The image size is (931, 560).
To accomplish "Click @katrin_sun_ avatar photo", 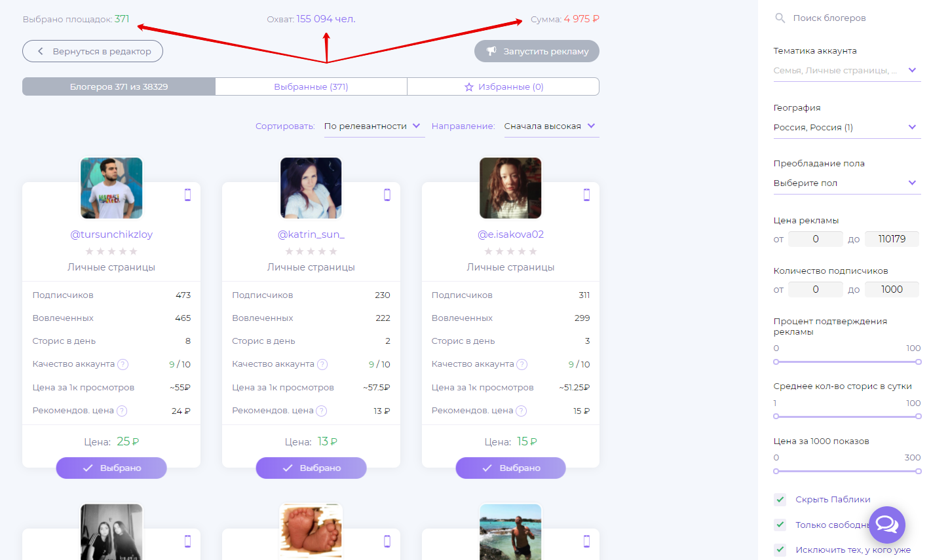I will [x=311, y=188].
